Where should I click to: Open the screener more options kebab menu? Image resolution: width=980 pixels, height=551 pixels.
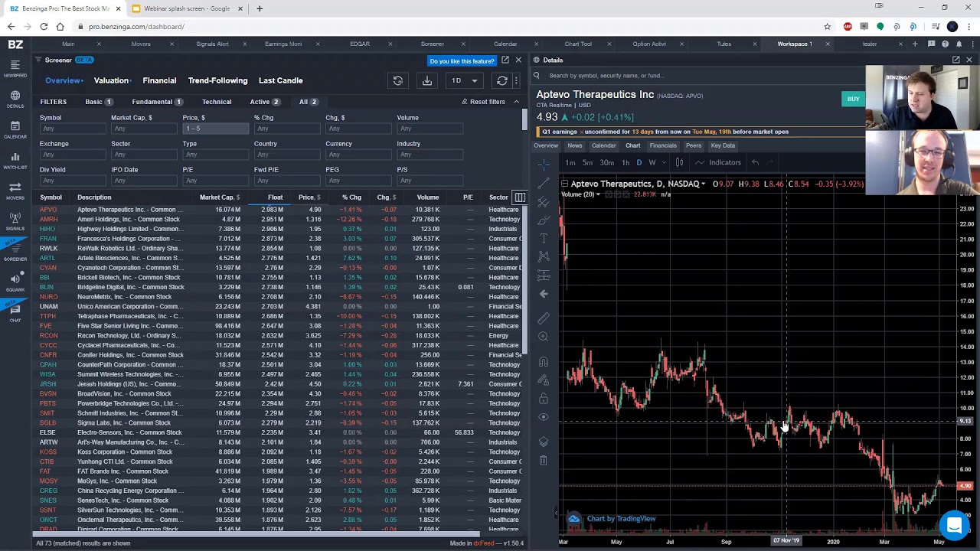[x=517, y=80]
